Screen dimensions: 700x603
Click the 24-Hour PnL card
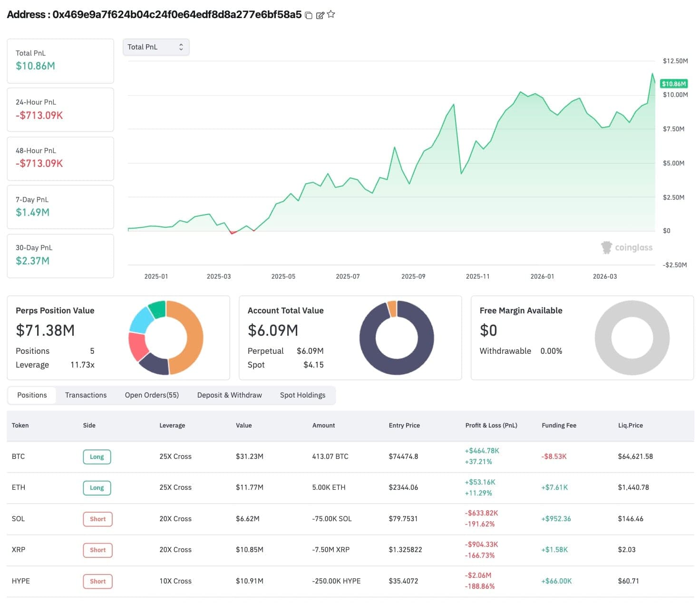60,109
